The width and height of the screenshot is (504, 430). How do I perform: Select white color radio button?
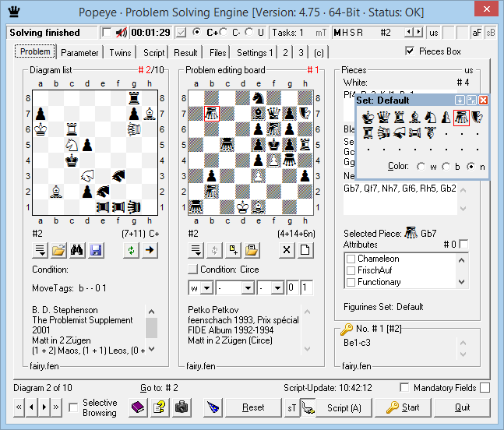(x=421, y=167)
